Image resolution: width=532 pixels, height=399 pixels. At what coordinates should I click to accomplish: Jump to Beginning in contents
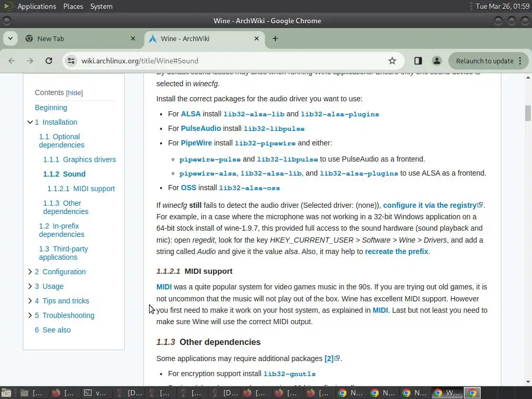(51, 108)
